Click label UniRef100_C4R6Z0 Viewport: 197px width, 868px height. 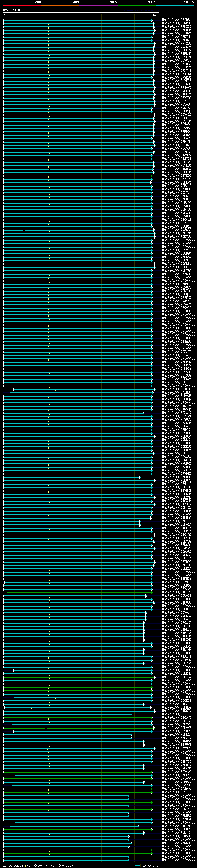[x=177, y=711]
